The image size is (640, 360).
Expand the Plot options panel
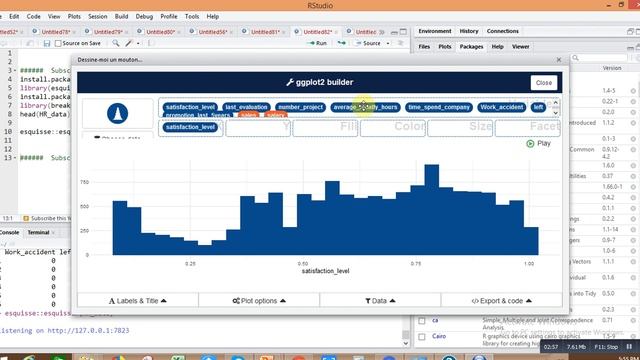(x=259, y=301)
